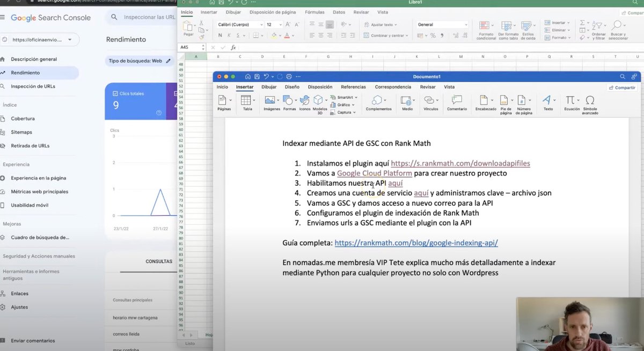Click Pie de página icon in Word
The image size is (644, 351).
[504, 100]
